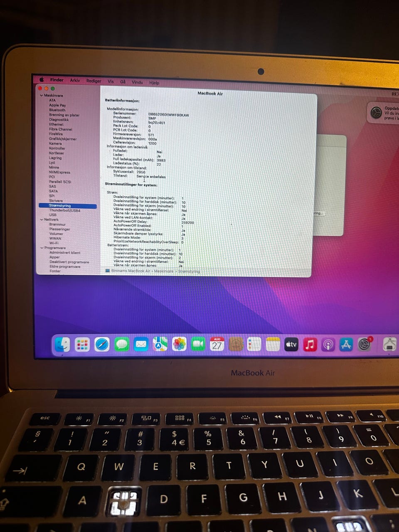This screenshot has width=399, height=532.
Task: Open Launchpad in the Dock
Action: pyautogui.click(x=82, y=345)
